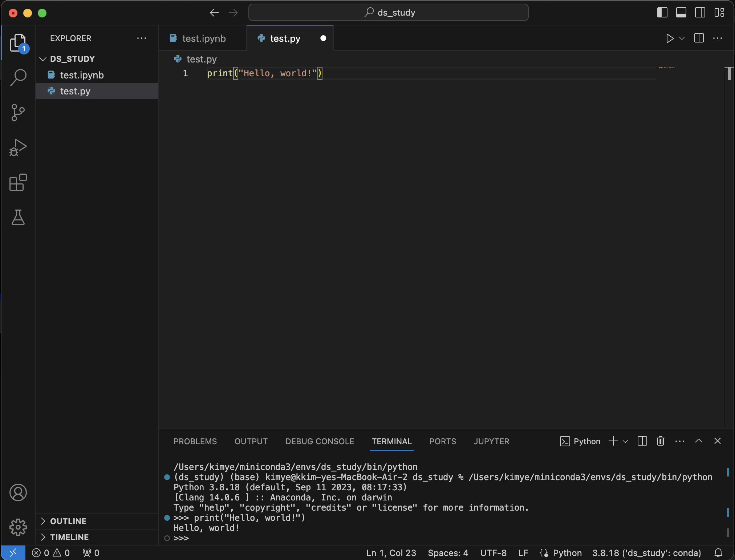This screenshot has width=735, height=560.
Task: Open the Extensions view
Action: click(18, 182)
